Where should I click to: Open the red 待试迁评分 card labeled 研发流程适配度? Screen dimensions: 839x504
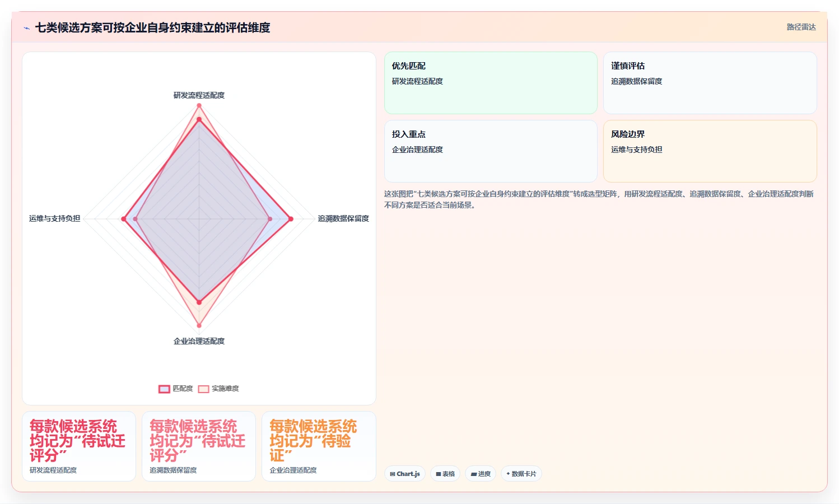(x=79, y=446)
